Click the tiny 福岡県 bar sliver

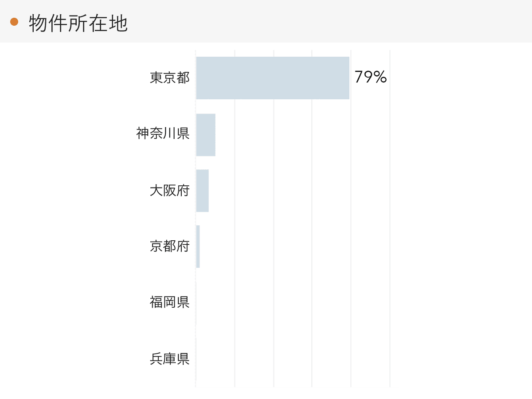[196, 302]
